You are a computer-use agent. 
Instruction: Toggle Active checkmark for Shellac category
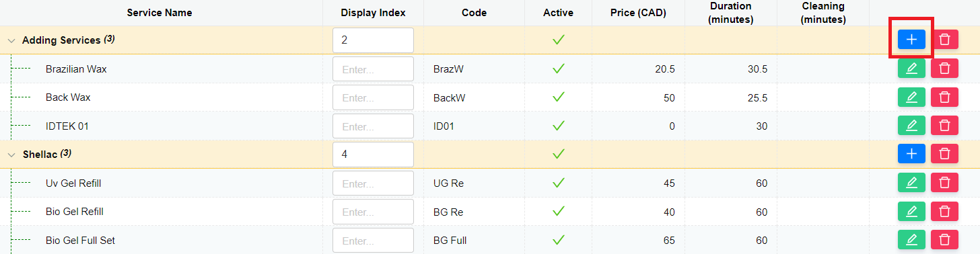click(558, 154)
